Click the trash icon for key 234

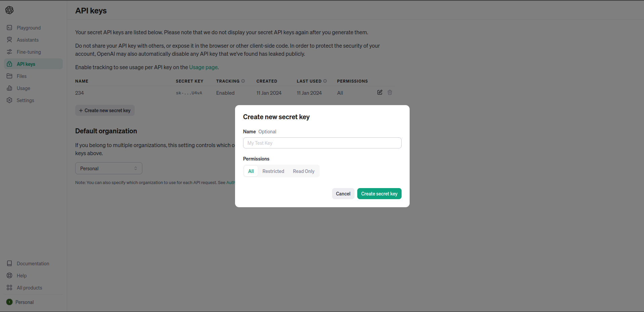390,92
